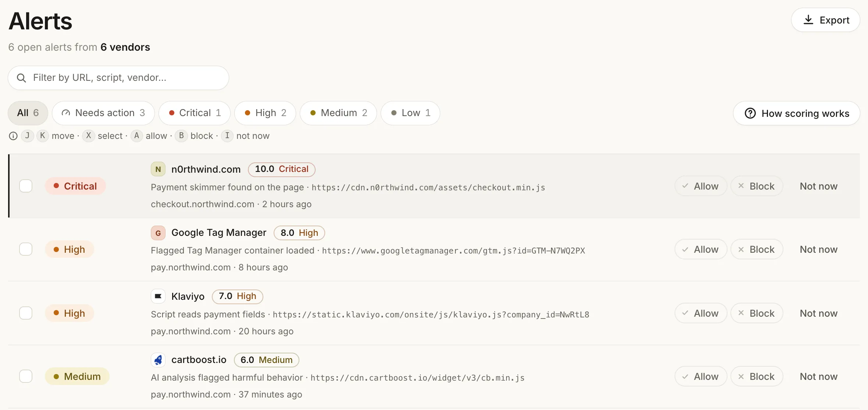
Task: Block the Google Tag Manager script
Action: click(757, 249)
